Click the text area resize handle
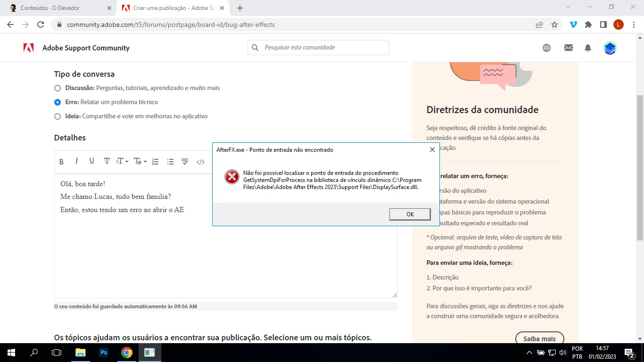644x362 pixels. click(x=395, y=295)
